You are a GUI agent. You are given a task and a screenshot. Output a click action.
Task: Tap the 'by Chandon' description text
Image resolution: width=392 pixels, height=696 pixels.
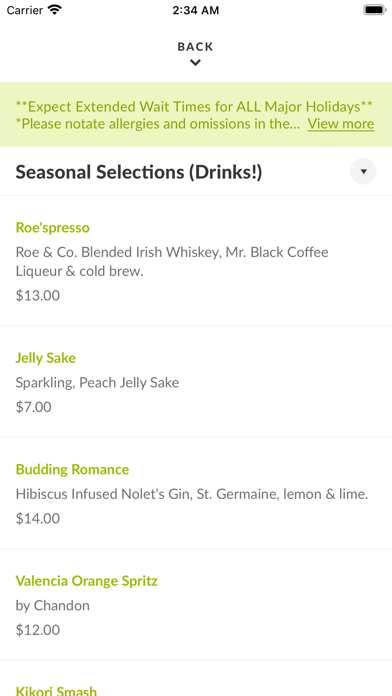52,606
